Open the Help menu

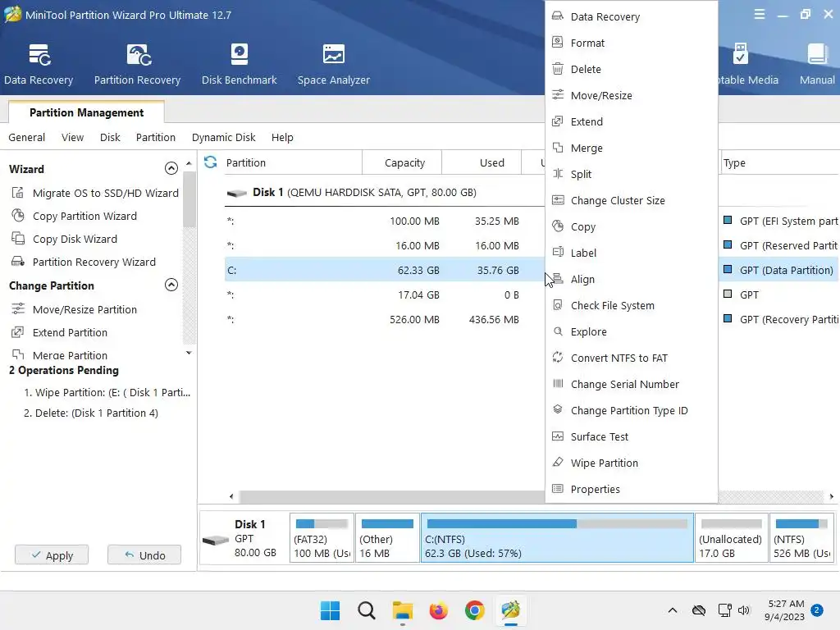282,137
